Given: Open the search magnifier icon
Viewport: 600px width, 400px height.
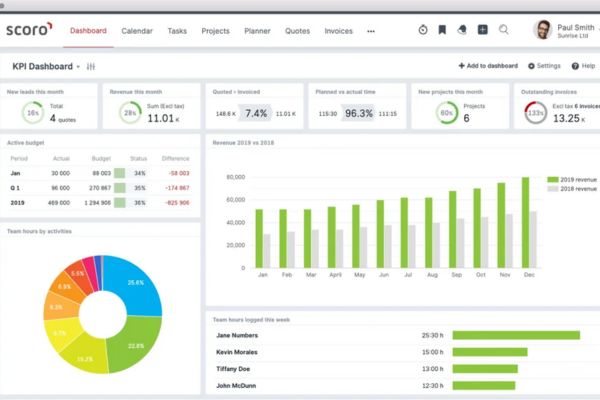Looking at the screenshot, I should pos(504,29).
